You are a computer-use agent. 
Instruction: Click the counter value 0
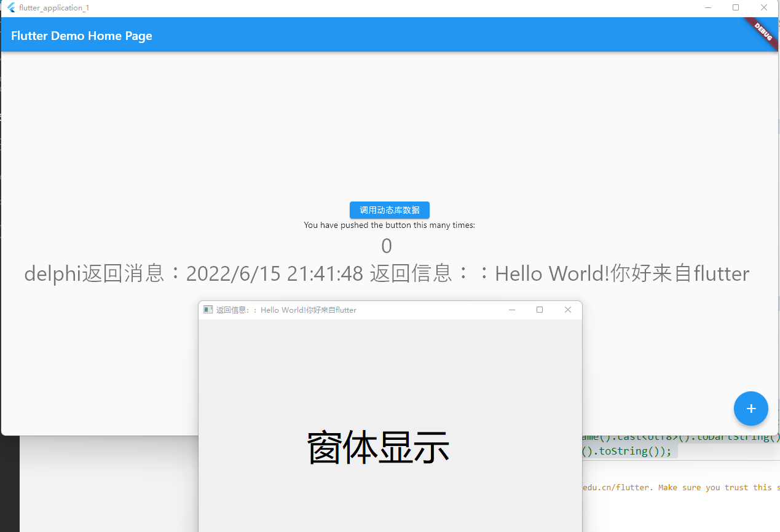(x=387, y=246)
